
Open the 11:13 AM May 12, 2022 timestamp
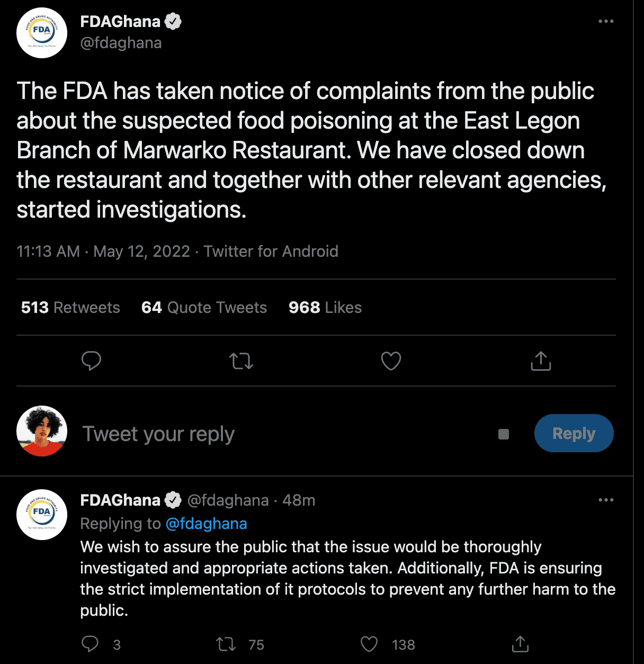pos(103,251)
